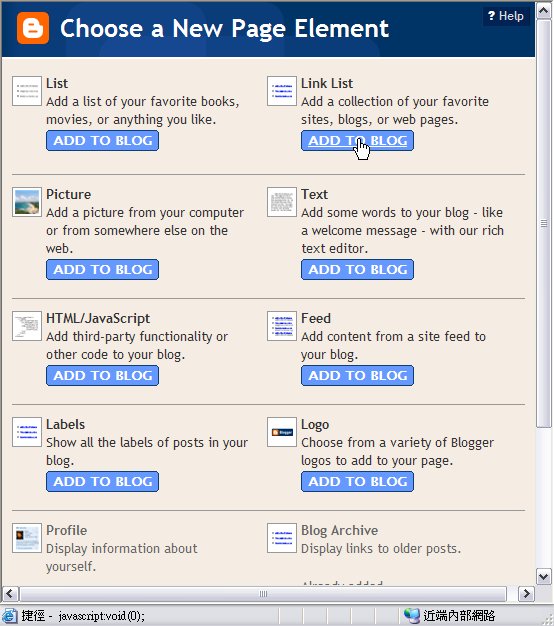Click the Logo element thumbnail icon

coord(282,432)
